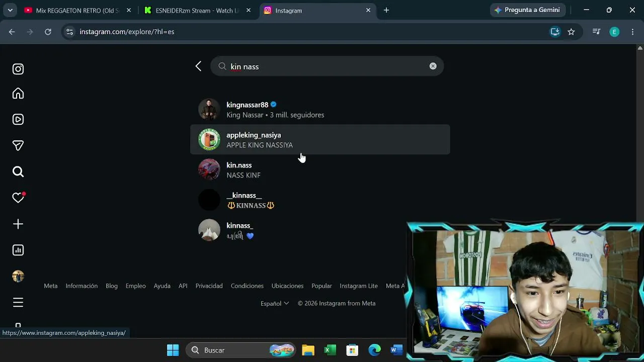Clear the 'kin nass' search text

pos(433,66)
